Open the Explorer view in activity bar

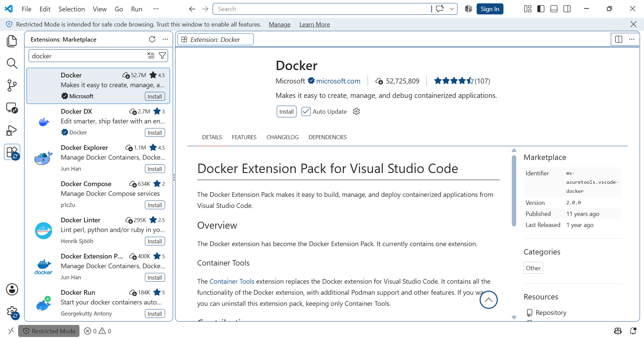coord(12,41)
